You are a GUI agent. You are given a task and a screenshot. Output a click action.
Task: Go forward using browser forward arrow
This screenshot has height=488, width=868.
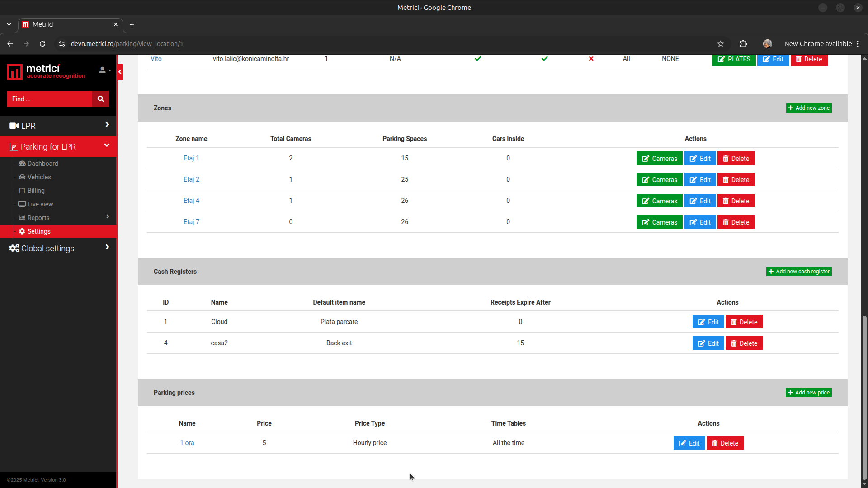26,44
